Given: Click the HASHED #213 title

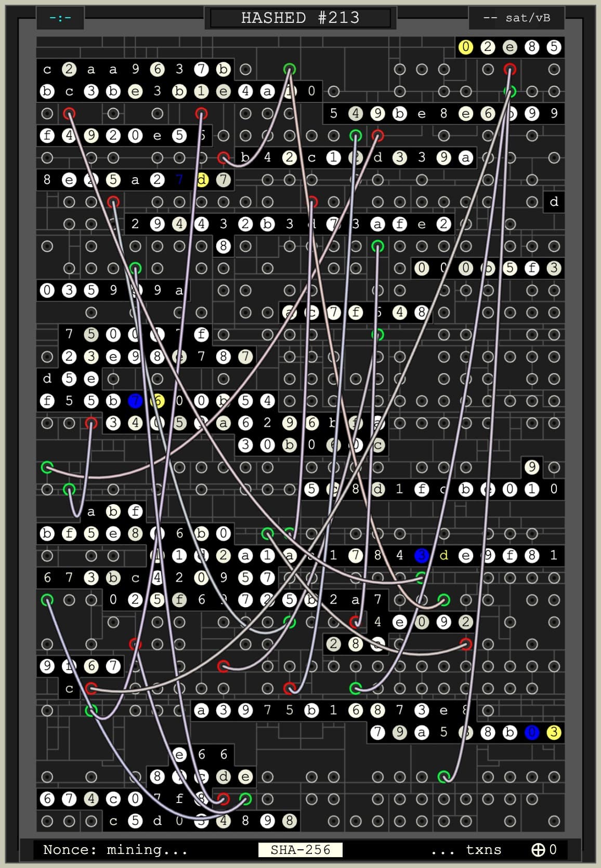Looking at the screenshot, I should click(x=300, y=18).
